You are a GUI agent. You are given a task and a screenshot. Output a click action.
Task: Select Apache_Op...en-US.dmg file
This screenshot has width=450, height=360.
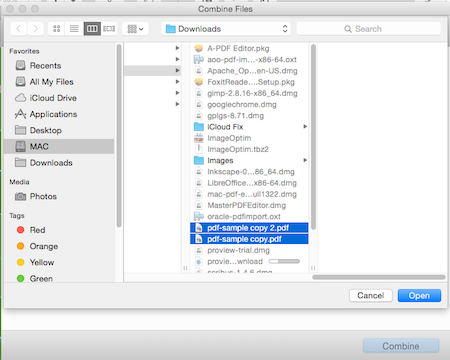249,71
